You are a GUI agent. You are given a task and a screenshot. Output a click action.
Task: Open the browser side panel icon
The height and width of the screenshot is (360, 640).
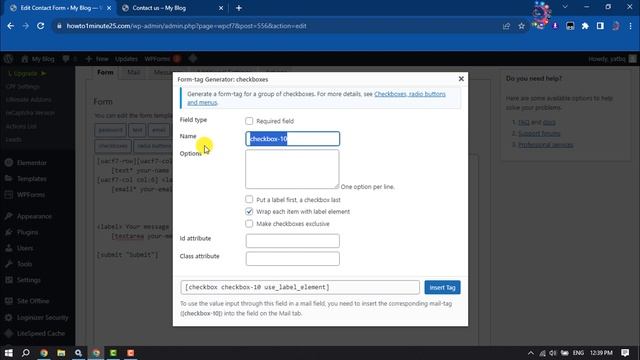click(600, 26)
